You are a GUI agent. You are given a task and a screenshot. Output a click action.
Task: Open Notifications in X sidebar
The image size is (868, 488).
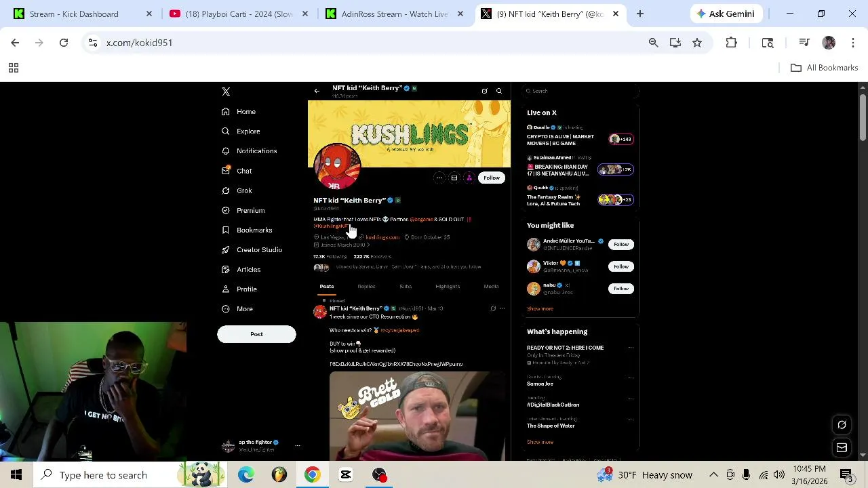pos(249,150)
